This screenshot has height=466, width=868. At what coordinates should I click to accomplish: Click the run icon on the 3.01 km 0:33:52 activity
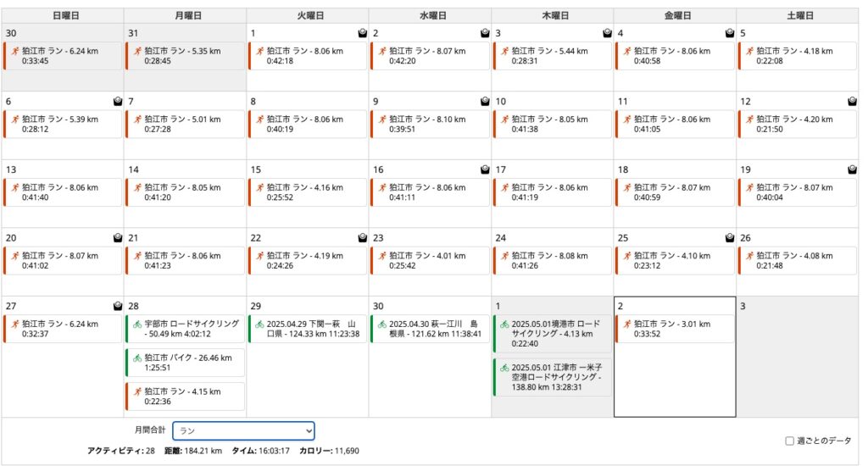pos(627,324)
